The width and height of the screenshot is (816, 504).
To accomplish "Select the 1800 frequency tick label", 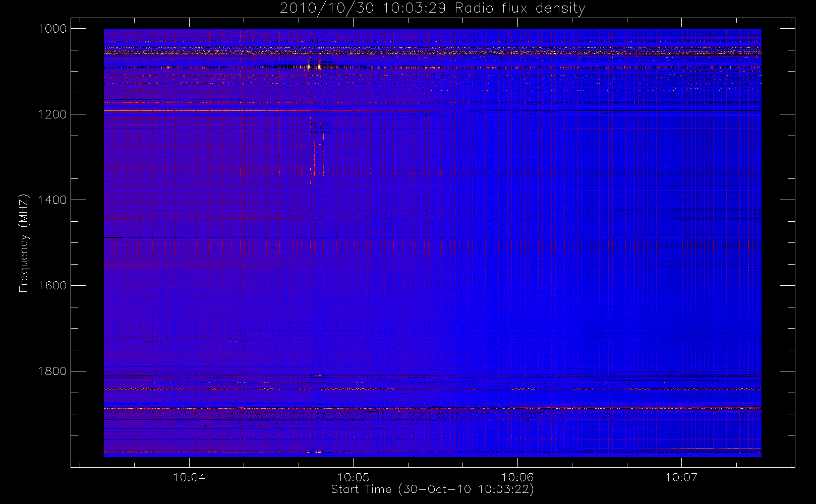I will [x=52, y=371].
